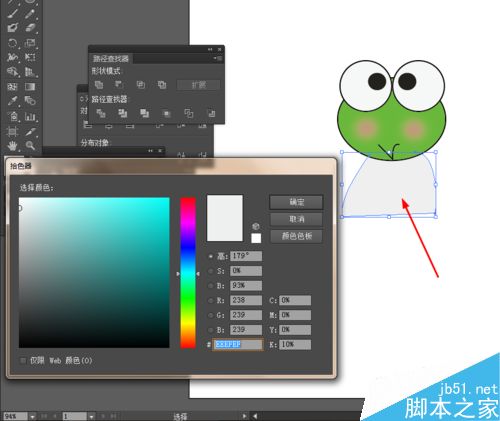The height and width of the screenshot is (421, 500).
Task: Select the S saturation radio button
Action: (211, 271)
